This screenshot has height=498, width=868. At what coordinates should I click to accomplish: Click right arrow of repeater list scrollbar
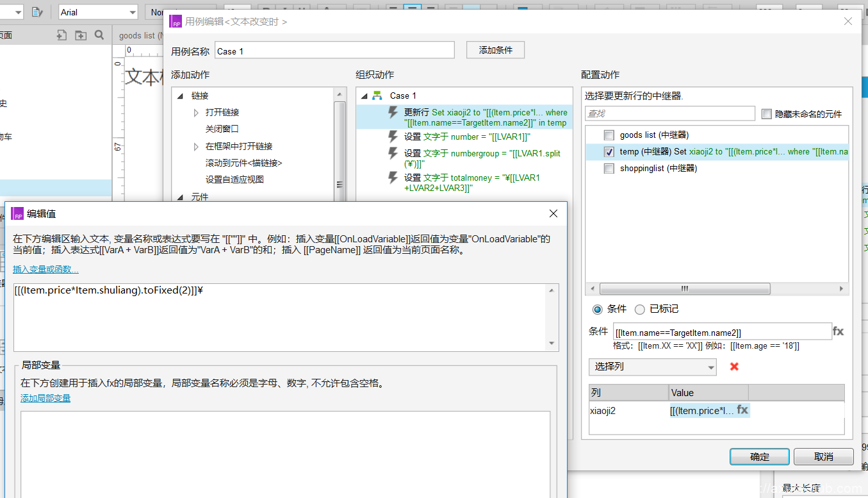(x=842, y=288)
